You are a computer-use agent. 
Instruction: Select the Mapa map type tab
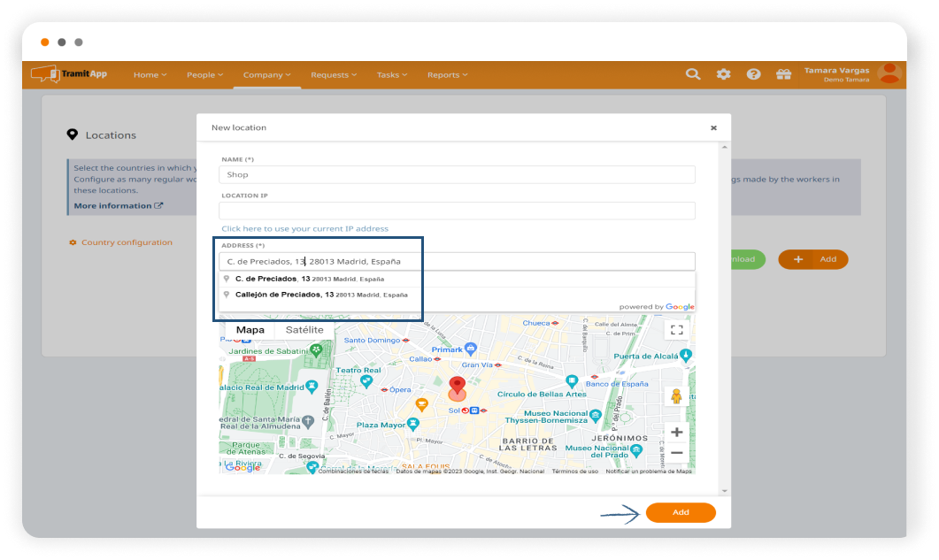[250, 330]
